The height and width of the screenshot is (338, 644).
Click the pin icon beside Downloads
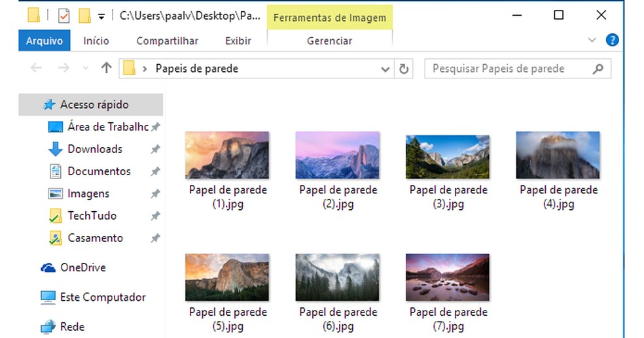click(x=155, y=149)
